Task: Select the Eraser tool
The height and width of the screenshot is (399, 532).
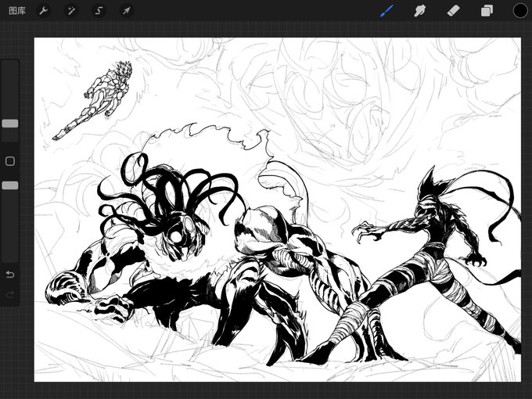Action: (453, 11)
